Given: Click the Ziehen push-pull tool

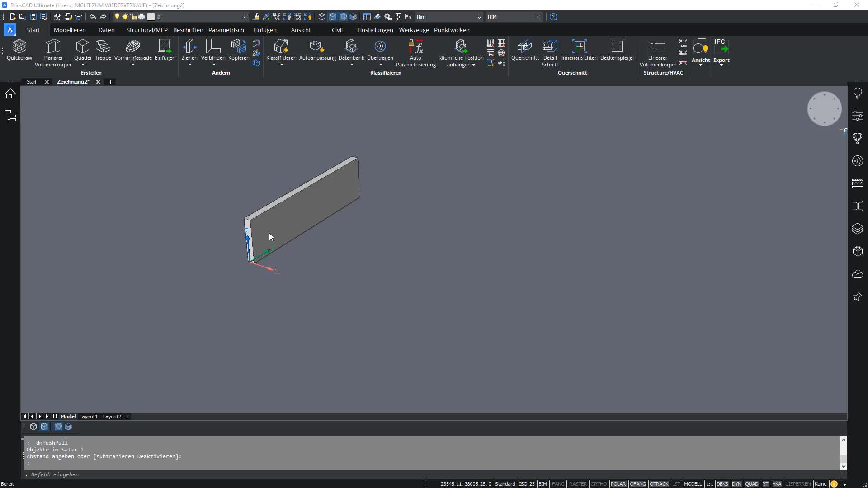Looking at the screenshot, I should tap(189, 50).
